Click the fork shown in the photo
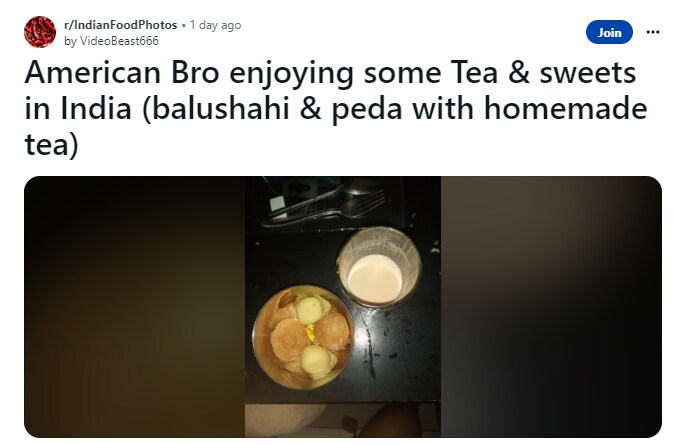The width and height of the screenshot is (673, 445). click(x=324, y=208)
